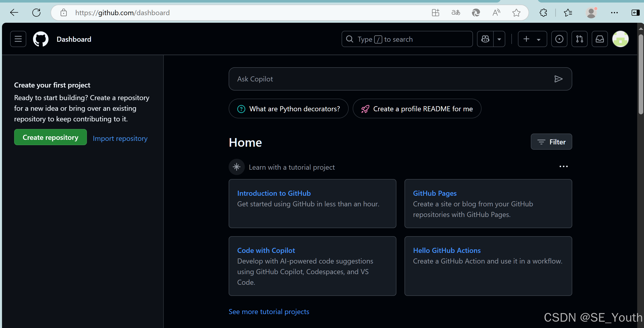Click the green Create repository button

click(51, 137)
